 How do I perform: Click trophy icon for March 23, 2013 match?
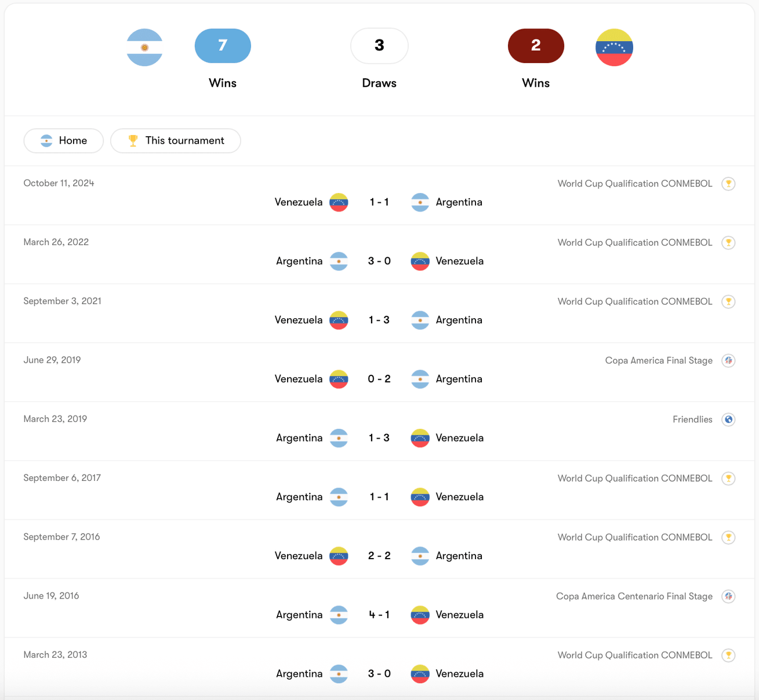pos(728,655)
